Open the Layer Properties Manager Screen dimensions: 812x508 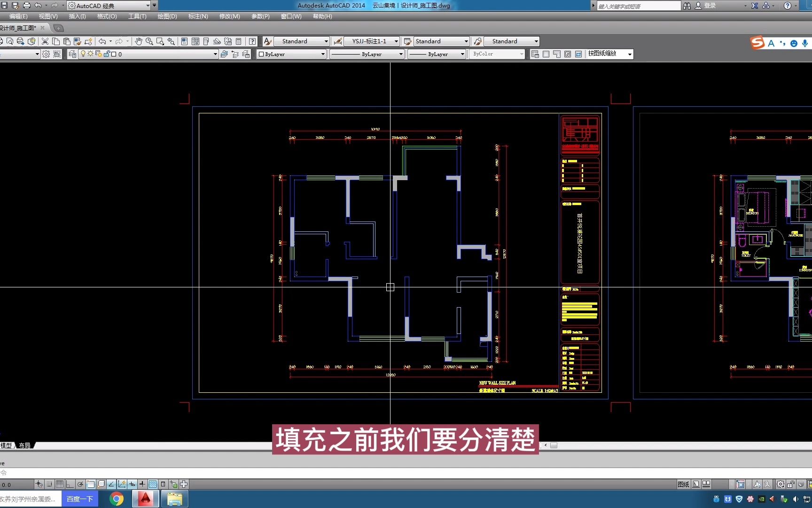(72, 54)
